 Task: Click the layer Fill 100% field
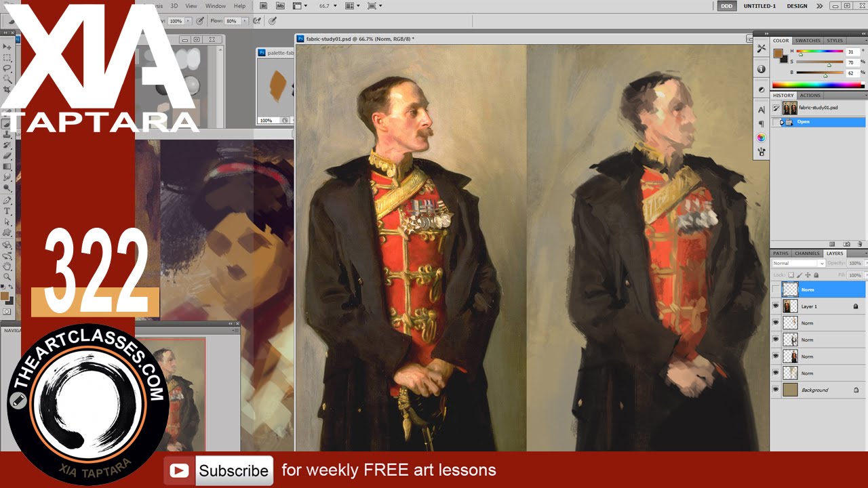(x=855, y=275)
